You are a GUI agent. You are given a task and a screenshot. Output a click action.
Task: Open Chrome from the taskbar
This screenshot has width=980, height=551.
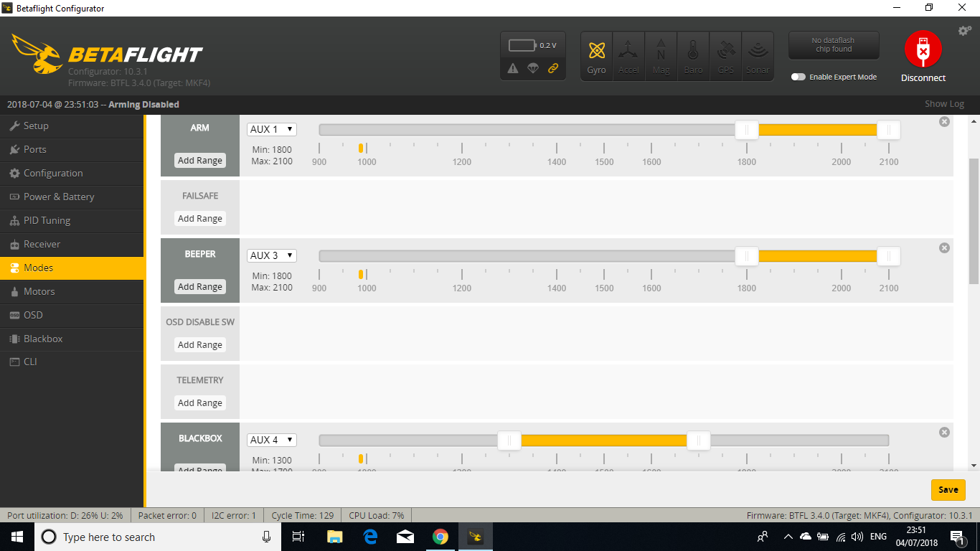point(440,537)
